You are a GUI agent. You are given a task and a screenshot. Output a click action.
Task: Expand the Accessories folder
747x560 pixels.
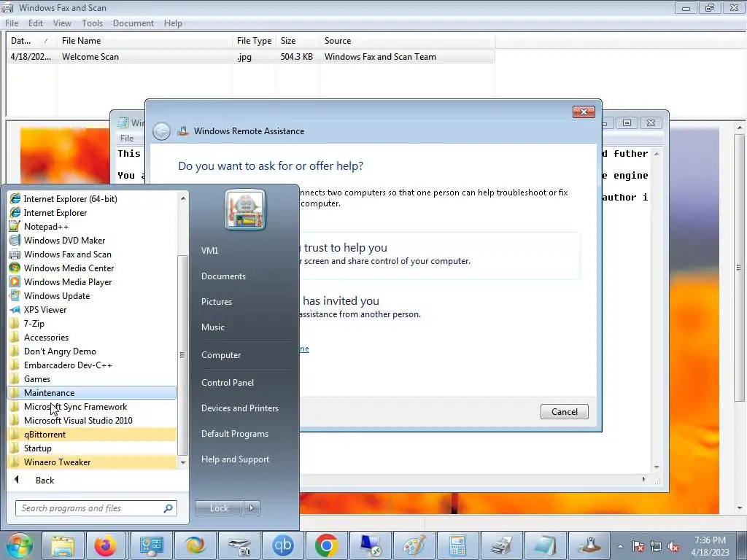[92, 337]
